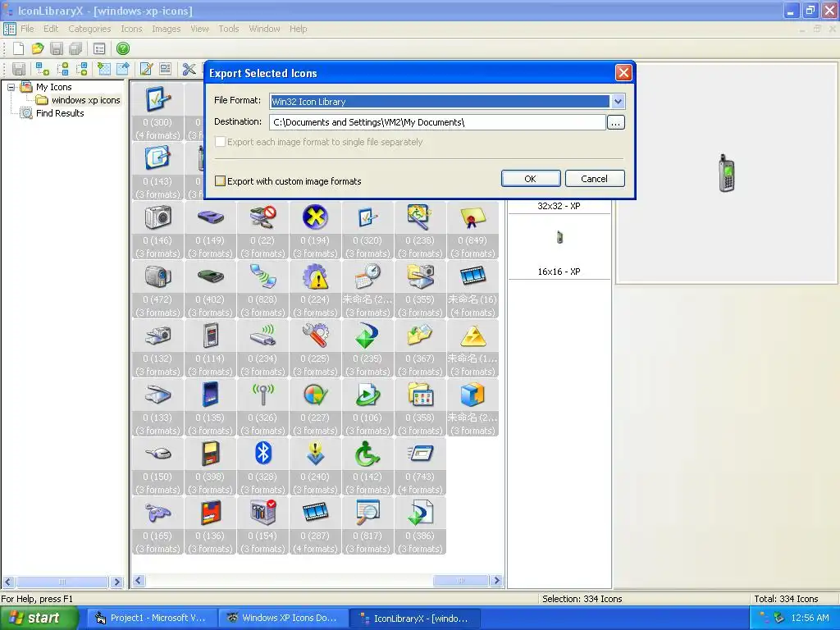Select the pie chart icon 0 (227)
Image resolution: width=840 pixels, height=630 pixels.
[x=316, y=407]
